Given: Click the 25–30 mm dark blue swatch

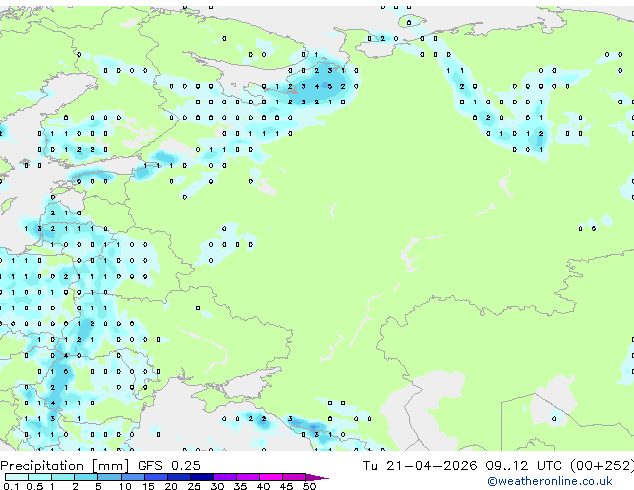Looking at the screenshot, I should pos(201,477).
